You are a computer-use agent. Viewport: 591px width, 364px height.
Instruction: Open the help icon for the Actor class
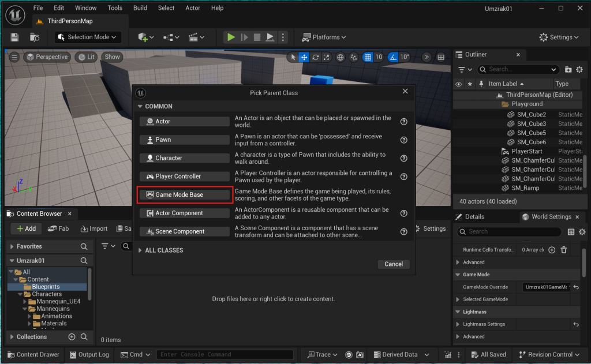click(x=403, y=122)
